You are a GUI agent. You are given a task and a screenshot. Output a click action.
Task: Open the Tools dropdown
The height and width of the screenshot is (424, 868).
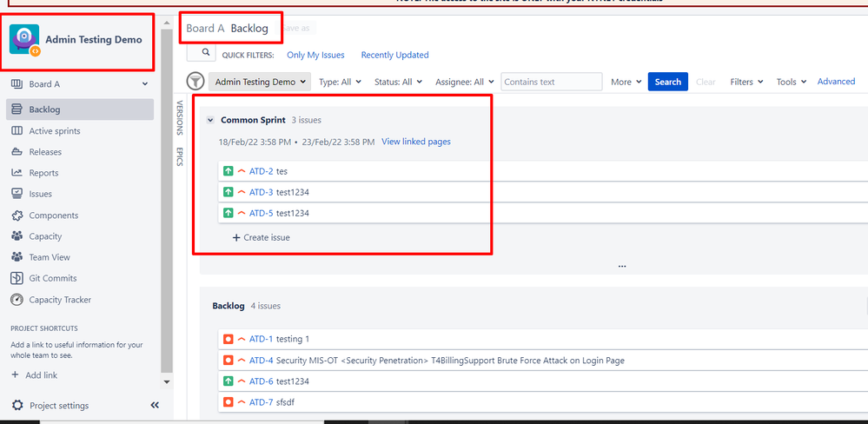[x=791, y=82]
